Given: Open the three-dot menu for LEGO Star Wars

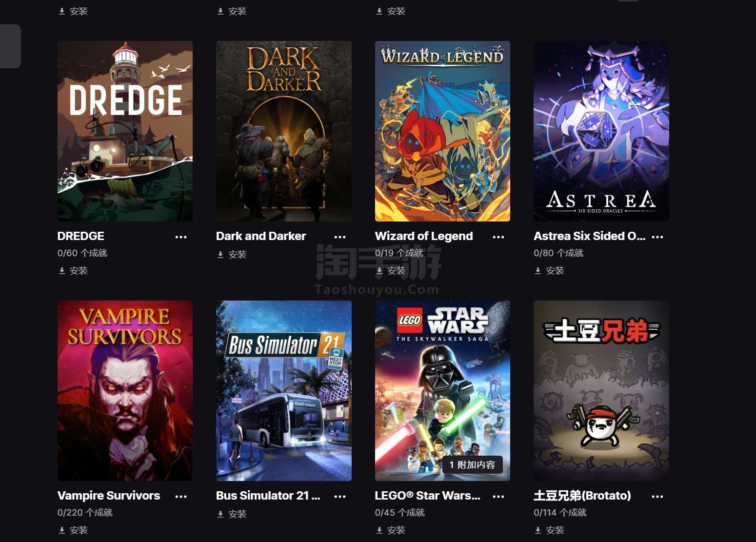Looking at the screenshot, I should pyautogui.click(x=498, y=497).
